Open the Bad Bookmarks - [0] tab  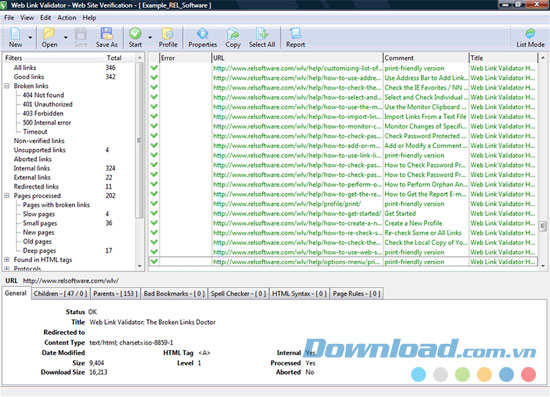[x=174, y=294]
